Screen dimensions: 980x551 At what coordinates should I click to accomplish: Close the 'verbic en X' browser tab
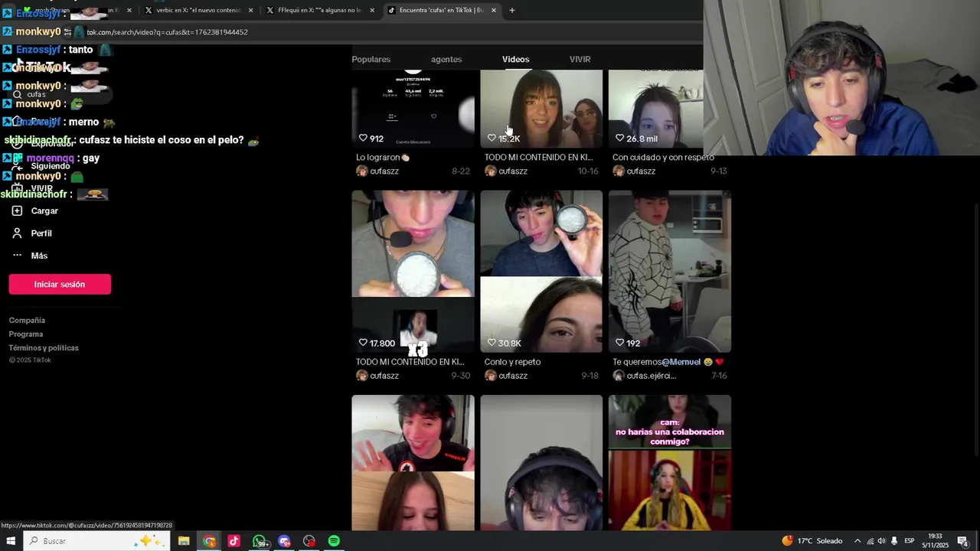tap(250, 10)
